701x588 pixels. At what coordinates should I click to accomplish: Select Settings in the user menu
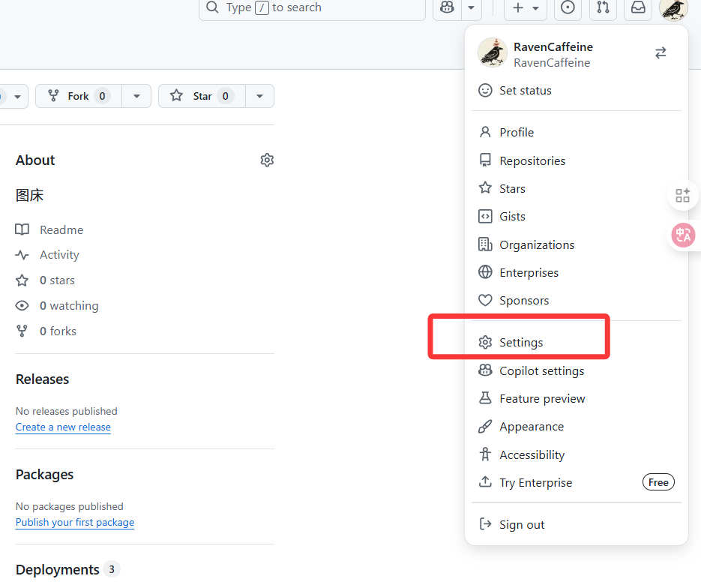click(521, 343)
